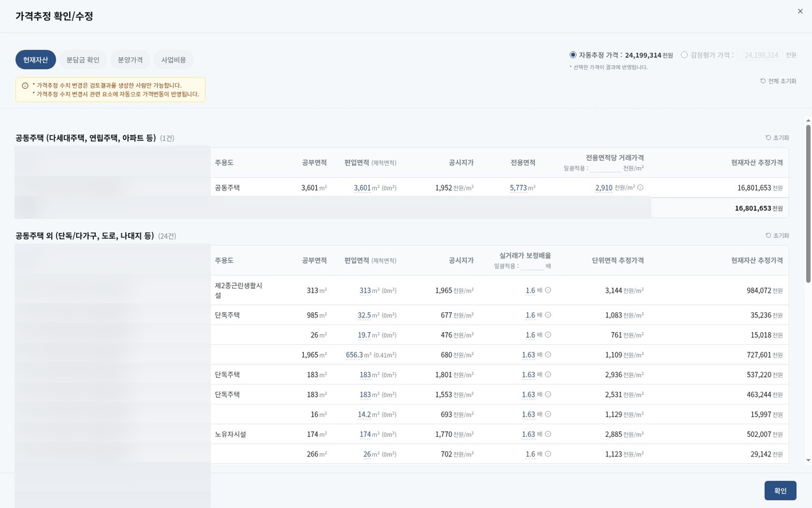Edit 편입면적 174 in 노유자시설 row
Image resolution: width=812 pixels, height=508 pixels.
click(x=365, y=435)
